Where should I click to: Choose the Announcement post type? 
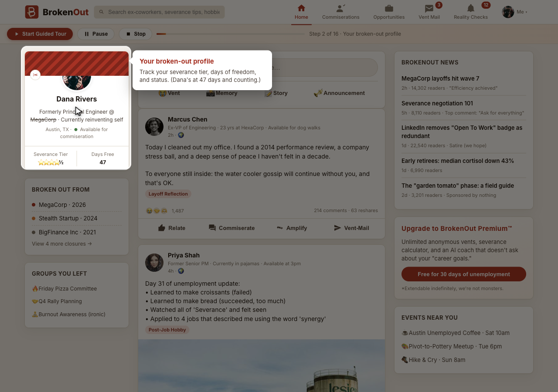pos(339,93)
